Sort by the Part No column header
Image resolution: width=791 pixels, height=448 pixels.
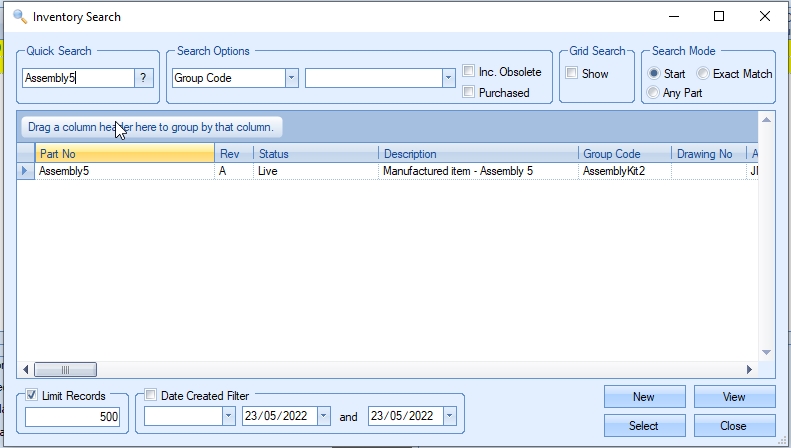[x=125, y=154]
